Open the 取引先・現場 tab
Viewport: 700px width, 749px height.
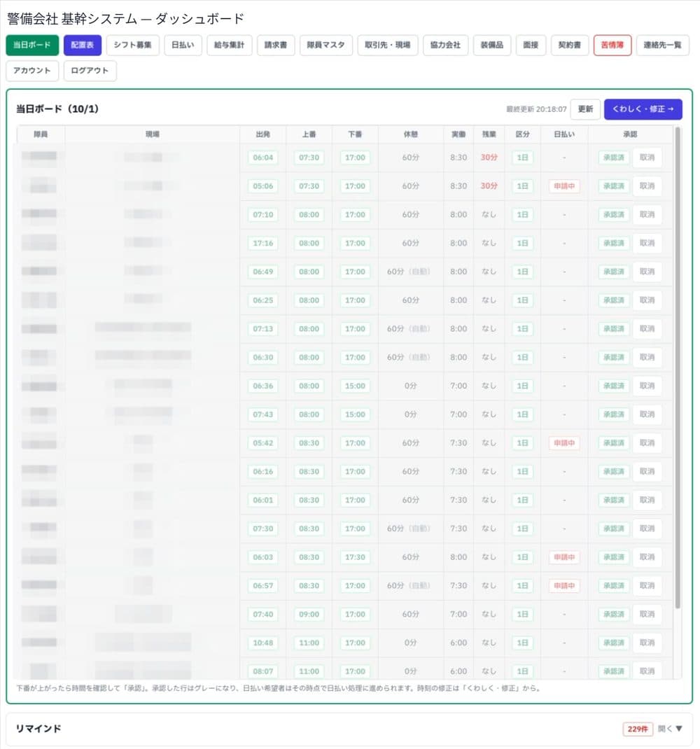pyautogui.click(x=388, y=45)
